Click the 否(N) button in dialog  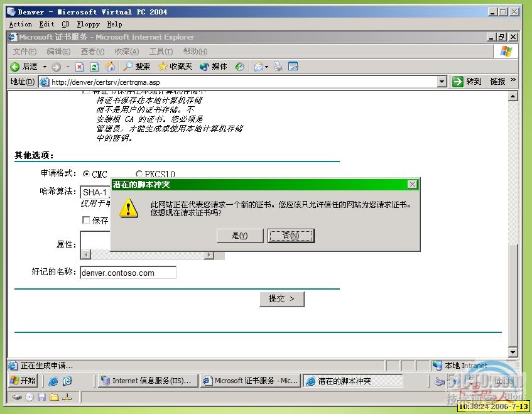coord(291,236)
